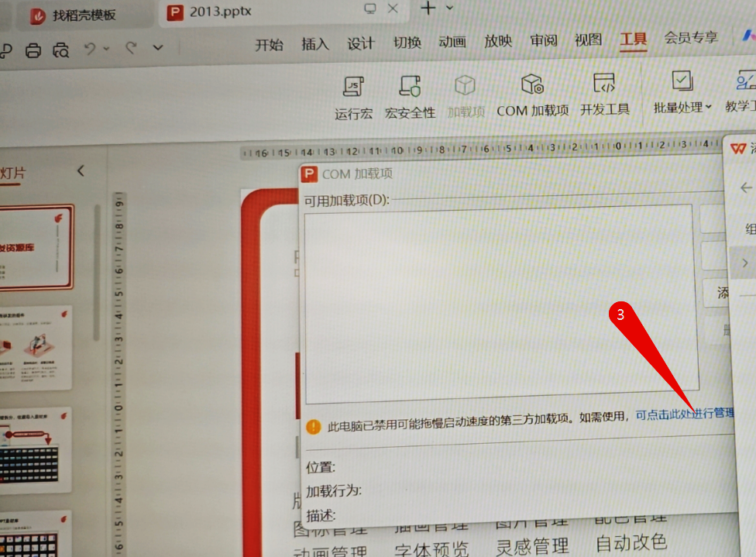Expand quick access toolbar customization arrow
Image resolution: width=756 pixels, height=557 pixels.
point(158,47)
